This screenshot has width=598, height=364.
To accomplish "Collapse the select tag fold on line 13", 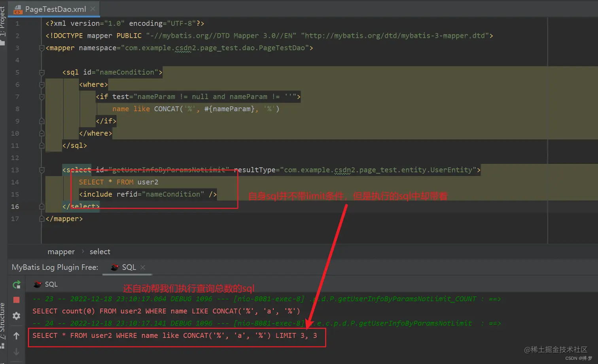I will 42,170.
